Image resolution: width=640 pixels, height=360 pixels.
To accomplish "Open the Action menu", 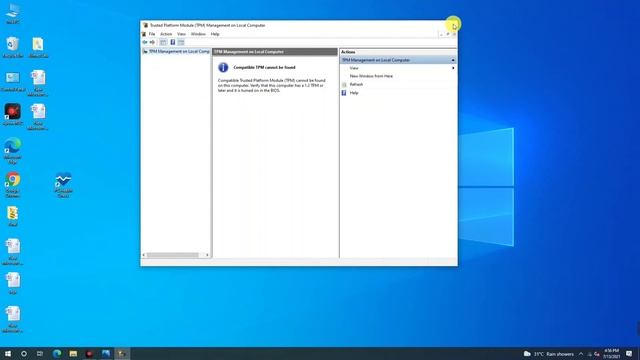I will click(x=166, y=34).
